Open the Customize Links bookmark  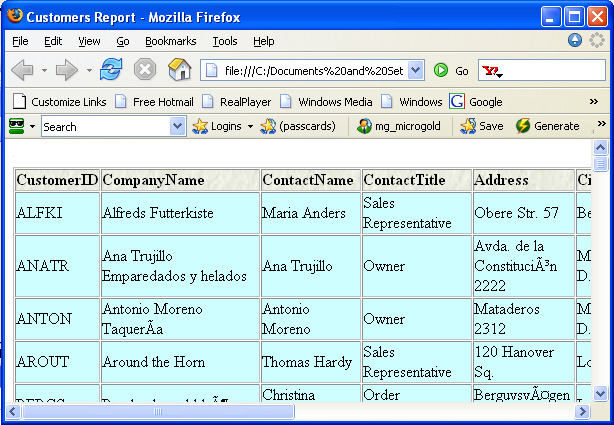[x=60, y=102]
